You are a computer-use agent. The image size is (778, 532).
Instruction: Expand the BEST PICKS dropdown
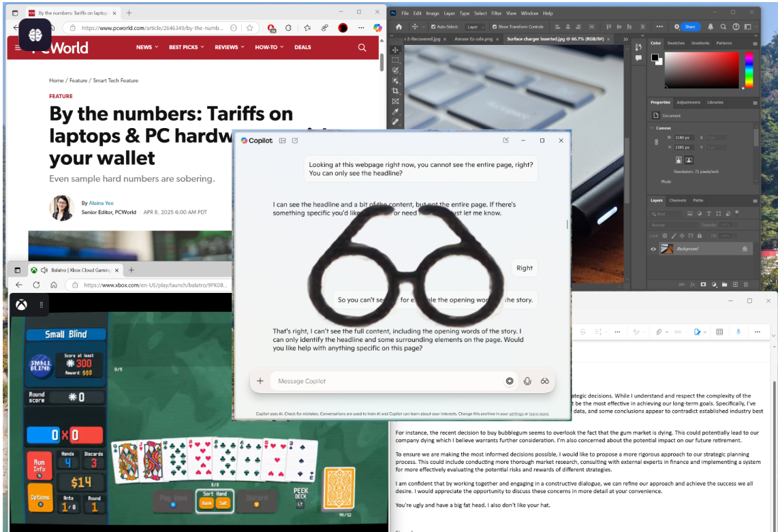[187, 47]
